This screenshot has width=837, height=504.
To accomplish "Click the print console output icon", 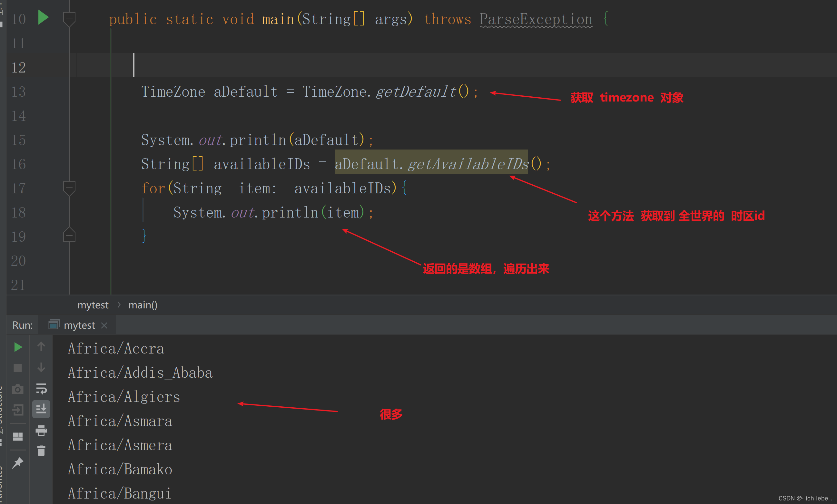I will tap(41, 430).
